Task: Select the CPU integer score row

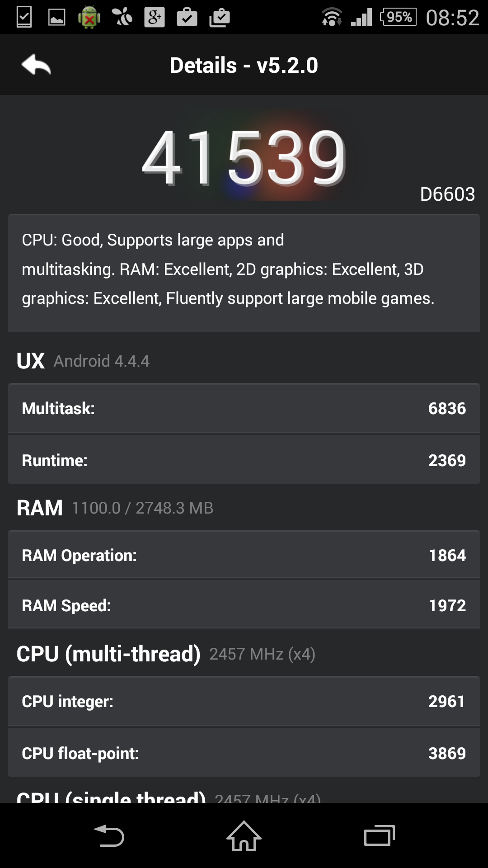Action: (244, 701)
